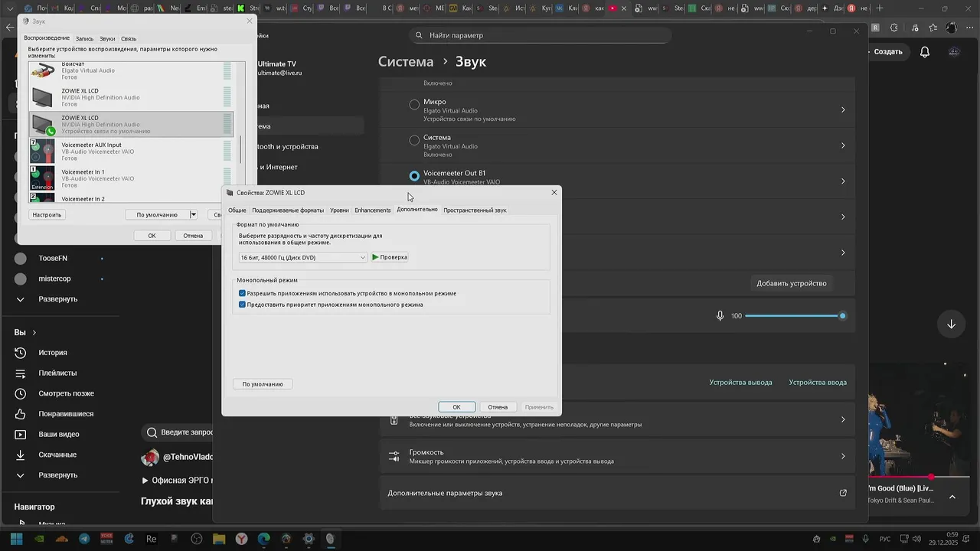Click ОК in ZOWIE properties dialog
This screenshot has height=551, width=980.
tap(456, 407)
